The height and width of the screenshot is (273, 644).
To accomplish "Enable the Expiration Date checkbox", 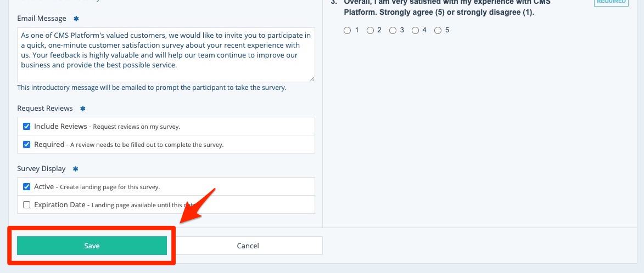I will tap(26, 204).
